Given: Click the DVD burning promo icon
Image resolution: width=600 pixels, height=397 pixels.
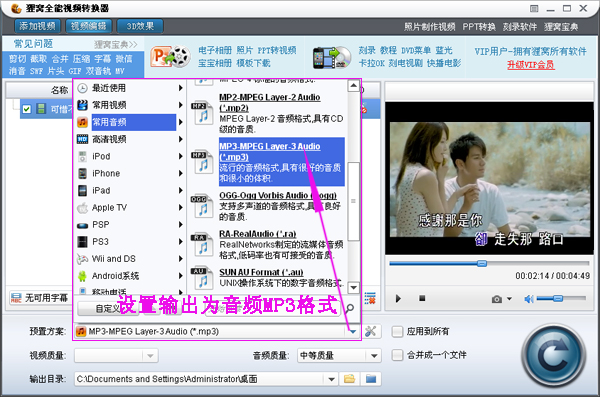Looking at the screenshot, I should coord(332,57).
